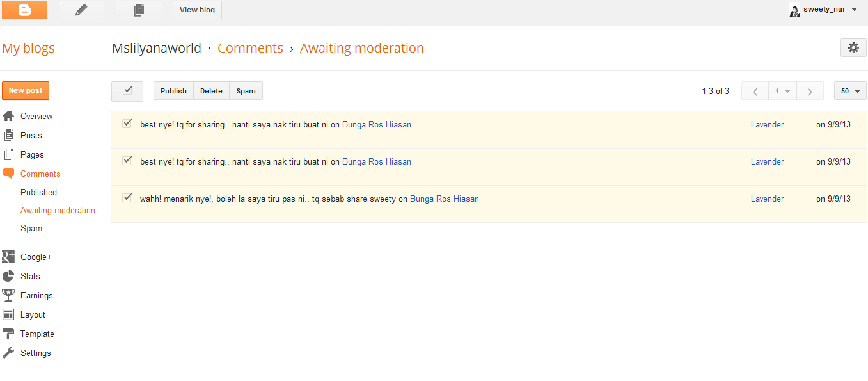Select the Spam item in sidebar
868x381 pixels.
[31, 228]
